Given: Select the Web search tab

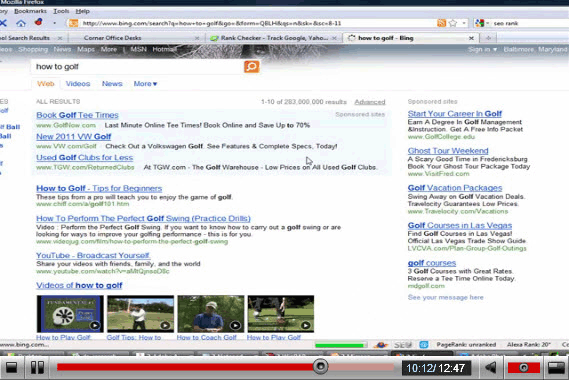Looking at the screenshot, I should 45,84.
